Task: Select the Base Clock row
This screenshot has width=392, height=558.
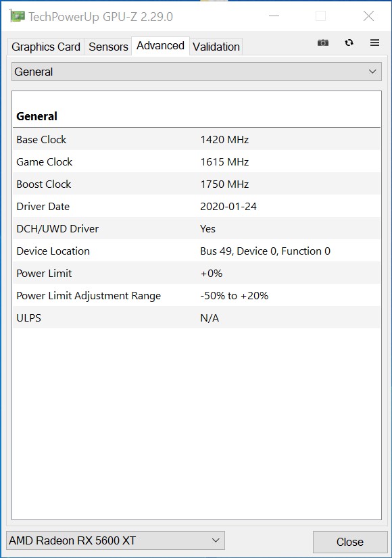Action: click(197, 139)
